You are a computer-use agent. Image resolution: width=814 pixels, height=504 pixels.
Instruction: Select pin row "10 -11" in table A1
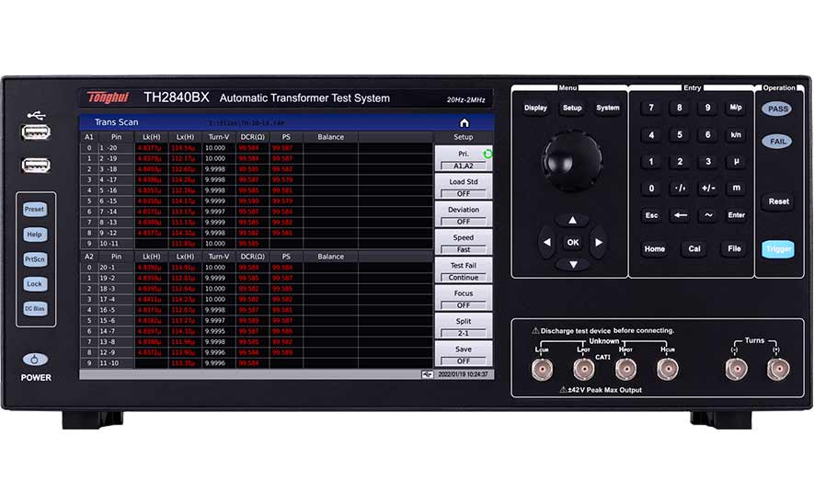pos(257,244)
